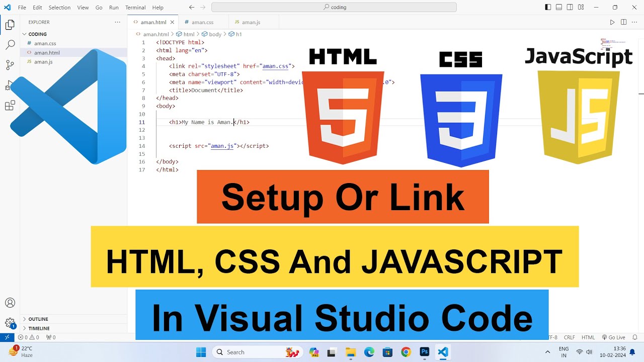Image resolution: width=644 pixels, height=362 pixels.
Task: Split the editor to the right
Action: [x=623, y=22]
